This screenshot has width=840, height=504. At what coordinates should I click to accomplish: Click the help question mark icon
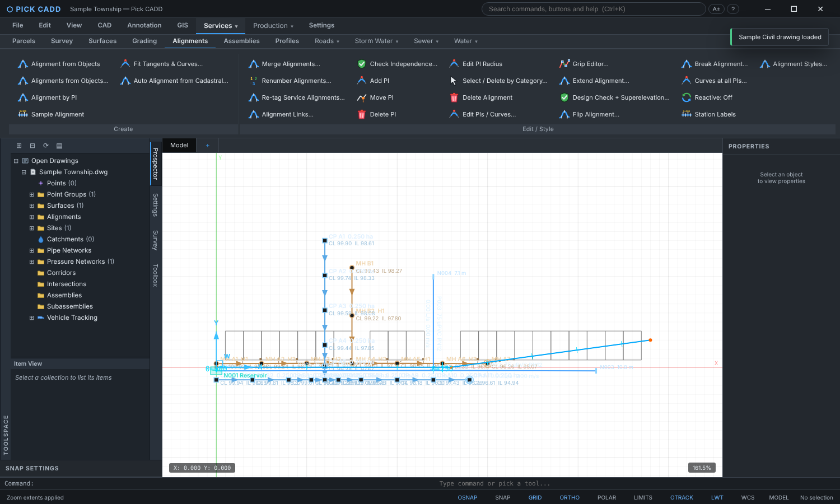tap(732, 9)
